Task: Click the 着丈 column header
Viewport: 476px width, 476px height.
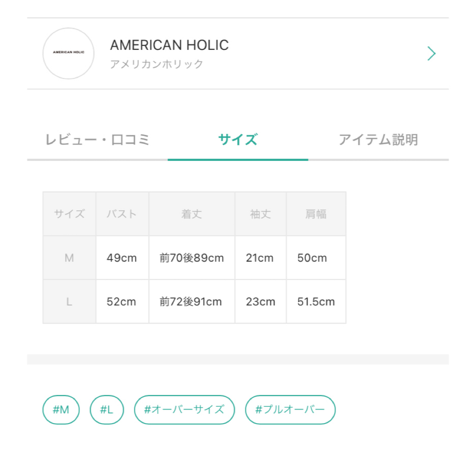Action: pos(192,214)
